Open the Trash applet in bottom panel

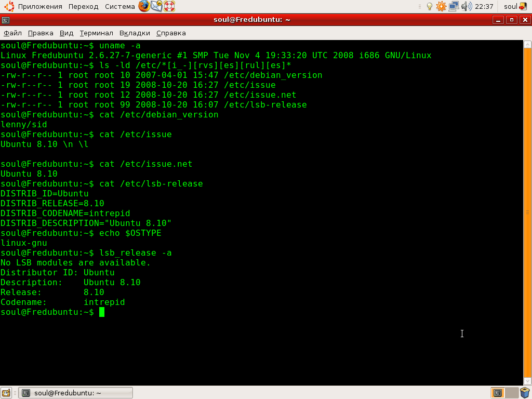525,393
